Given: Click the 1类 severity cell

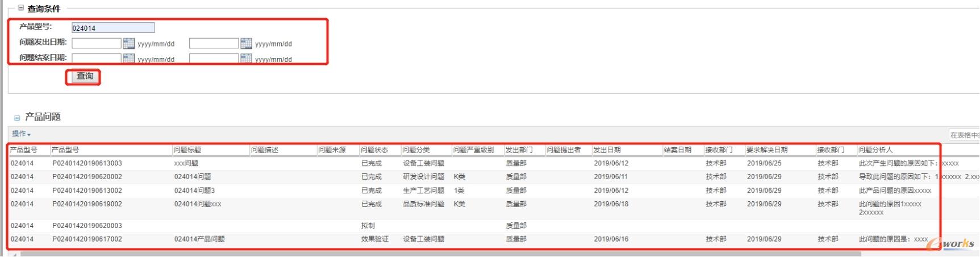Looking at the screenshot, I should point(459,190).
